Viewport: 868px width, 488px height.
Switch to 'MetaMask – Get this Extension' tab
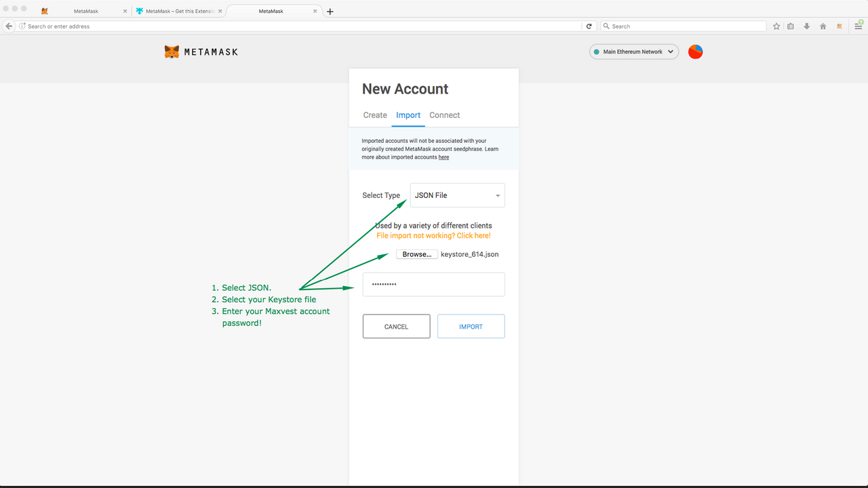tap(179, 12)
